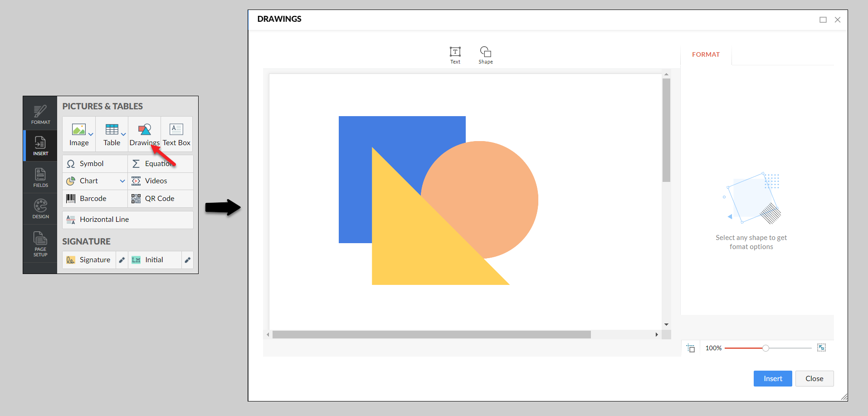Image resolution: width=868 pixels, height=416 pixels.
Task: Expand the Table dropdown arrow
Action: coord(123,134)
